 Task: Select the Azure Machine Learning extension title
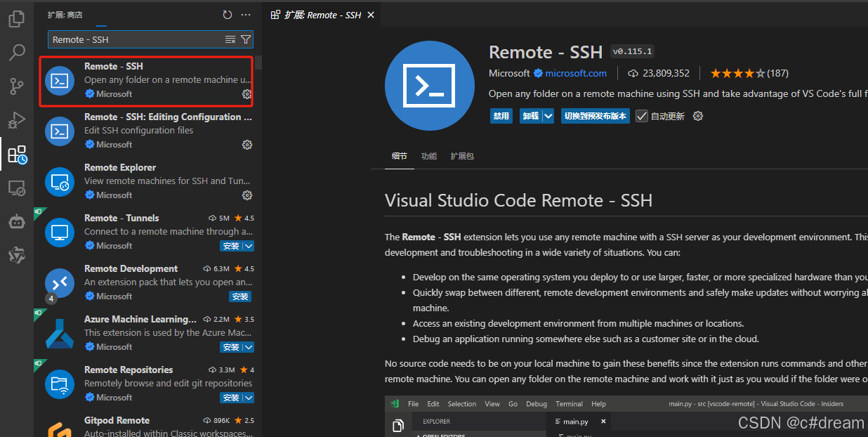tap(140, 319)
